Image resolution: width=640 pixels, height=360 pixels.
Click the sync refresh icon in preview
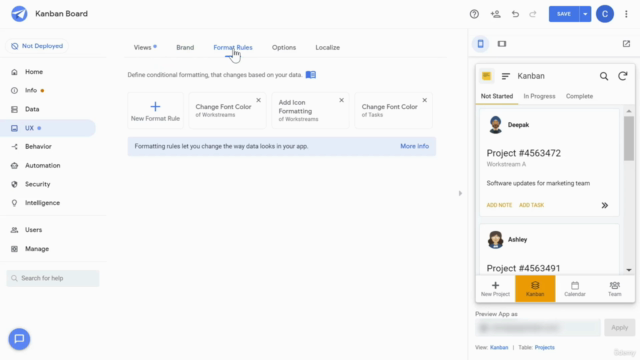click(622, 76)
